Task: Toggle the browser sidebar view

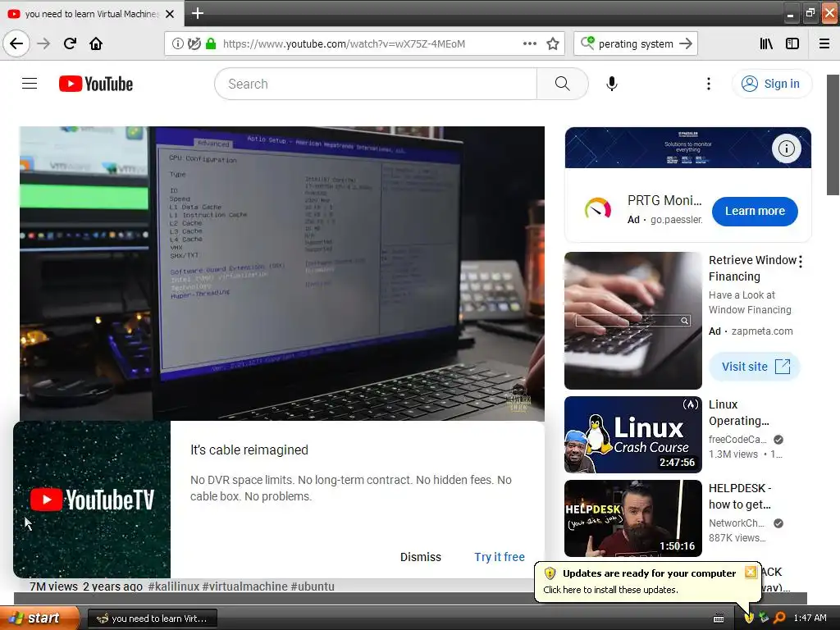Action: click(x=792, y=43)
